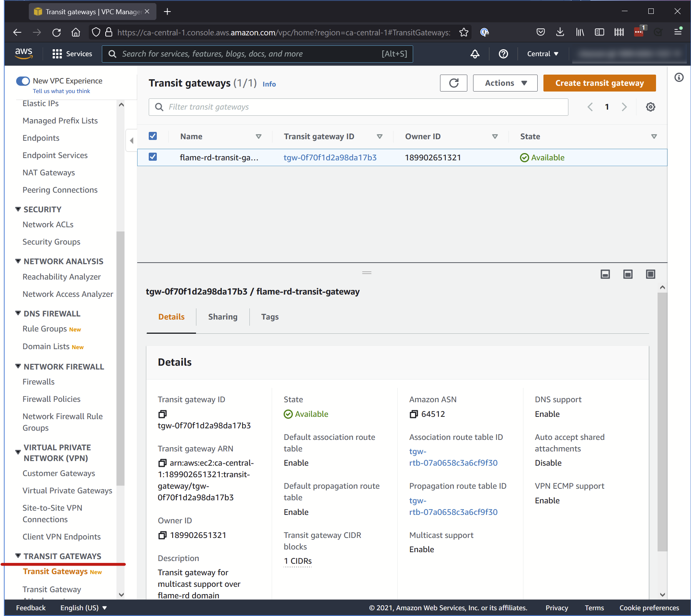
Task: Sort by Transit gateway ID column arrow
Action: tap(380, 137)
